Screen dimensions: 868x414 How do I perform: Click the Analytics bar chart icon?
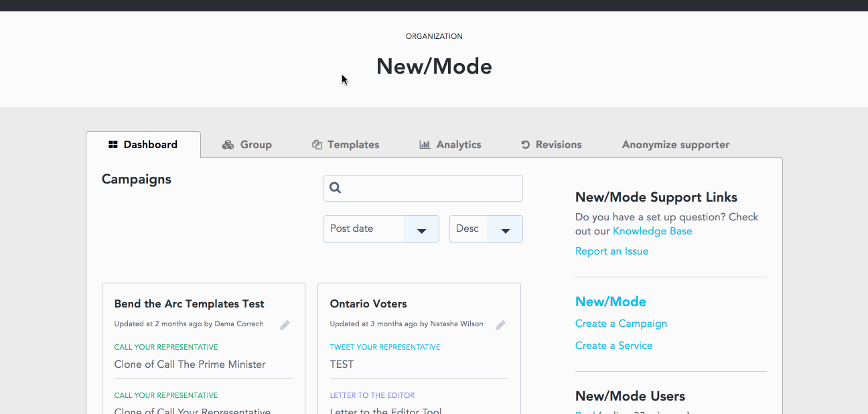tap(425, 145)
